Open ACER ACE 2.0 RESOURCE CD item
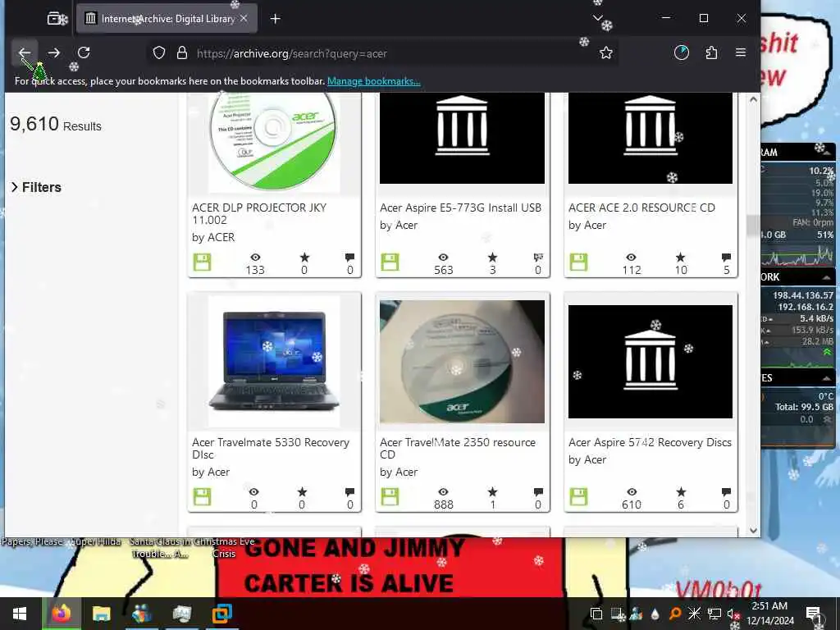The image size is (840, 630). coord(641,208)
